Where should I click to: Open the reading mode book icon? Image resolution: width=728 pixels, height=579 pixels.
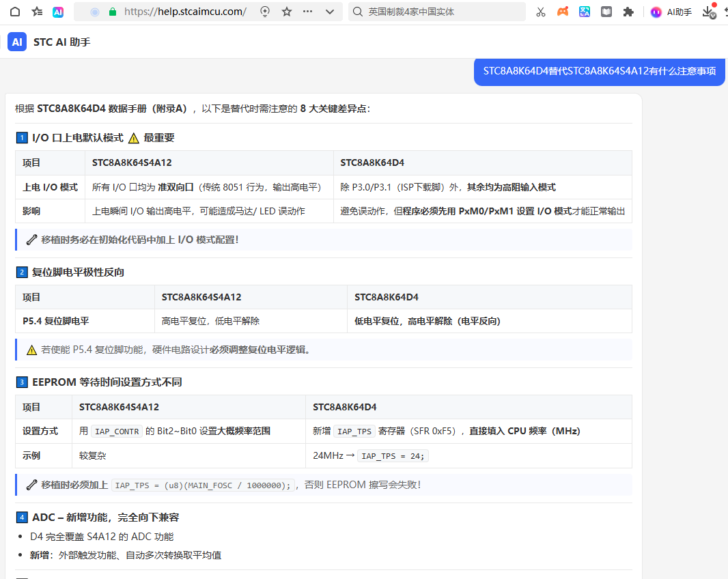tap(606, 12)
